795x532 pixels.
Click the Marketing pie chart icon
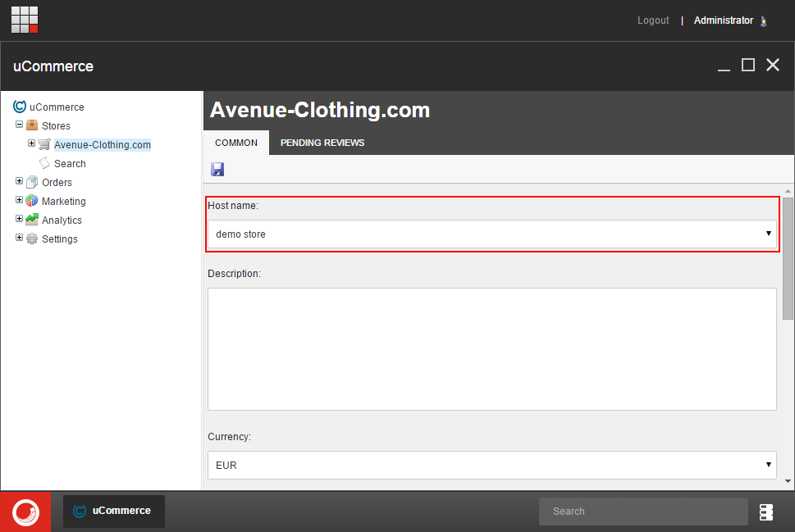tap(32, 201)
